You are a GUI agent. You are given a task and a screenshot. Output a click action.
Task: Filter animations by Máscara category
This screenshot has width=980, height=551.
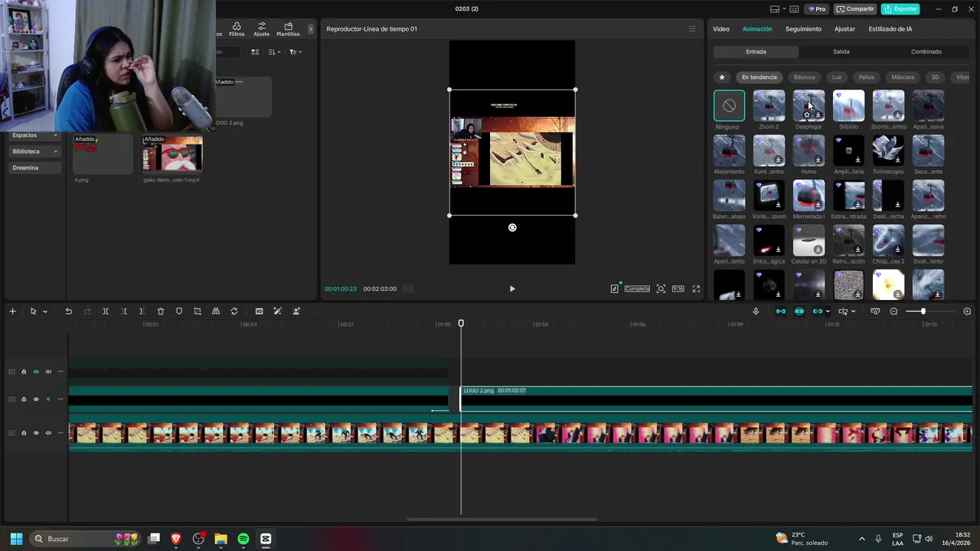[903, 77]
